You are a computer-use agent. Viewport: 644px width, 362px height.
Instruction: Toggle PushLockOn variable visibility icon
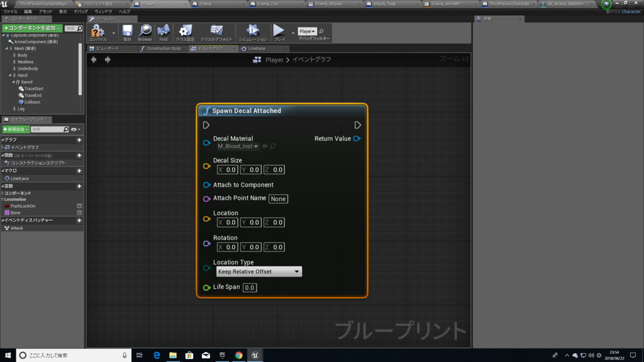pyautogui.click(x=79, y=206)
